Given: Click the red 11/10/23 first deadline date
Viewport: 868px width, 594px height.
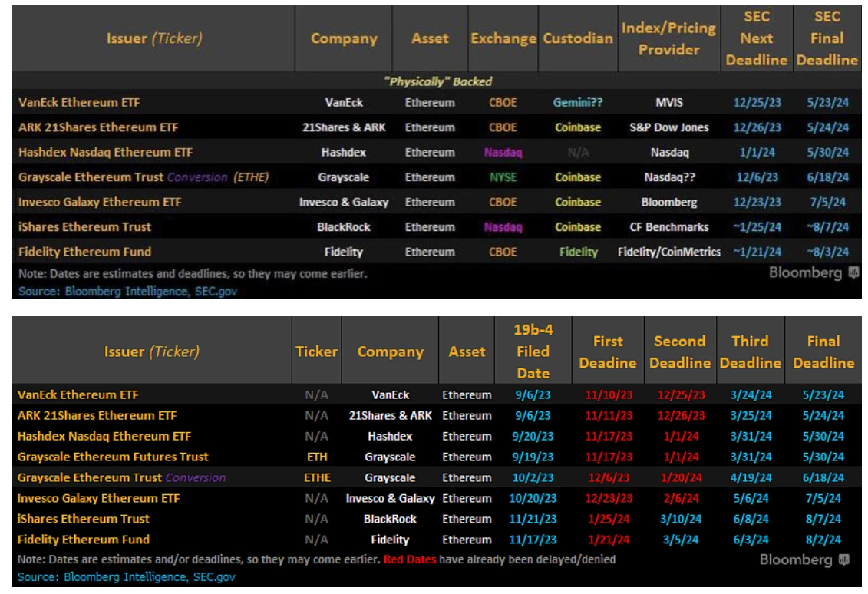Looking at the screenshot, I should [607, 395].
